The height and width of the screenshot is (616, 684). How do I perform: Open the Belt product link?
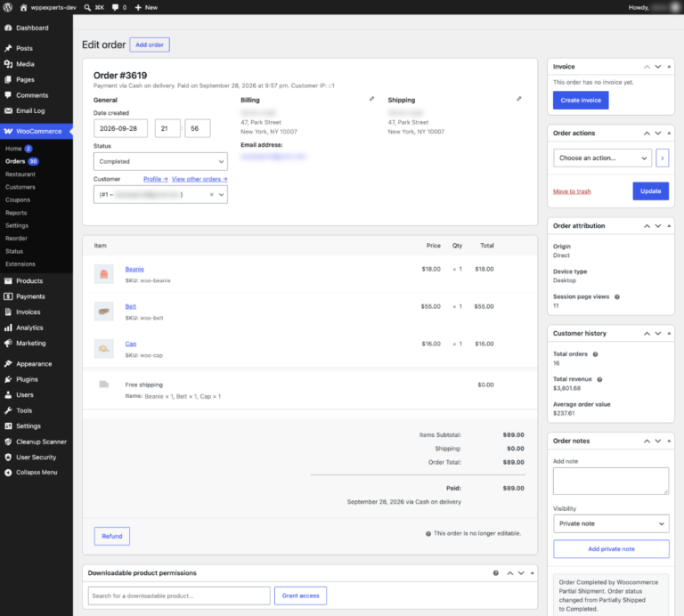130,306
